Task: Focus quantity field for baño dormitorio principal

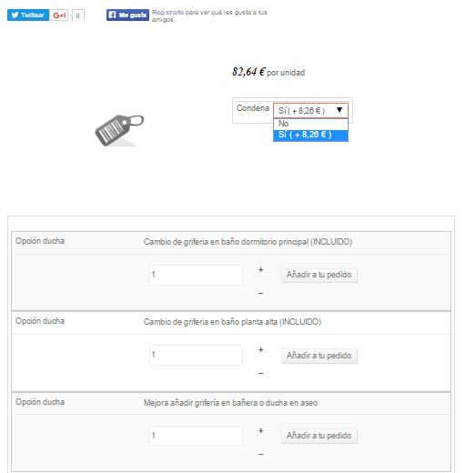Action: pos(196,275)
